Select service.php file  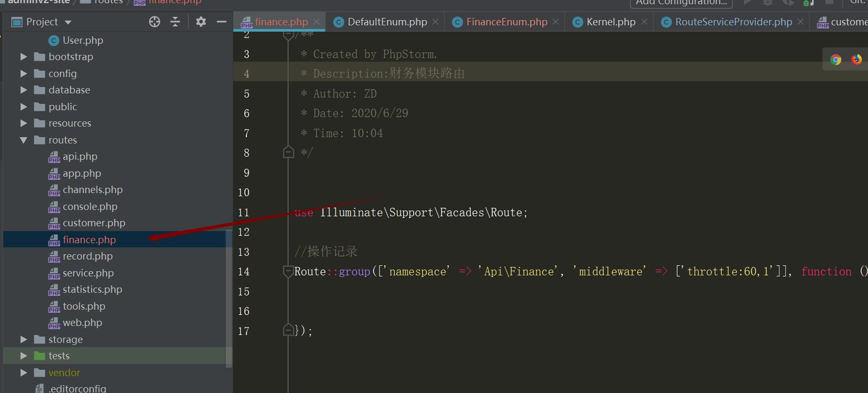tap(88, 273)
